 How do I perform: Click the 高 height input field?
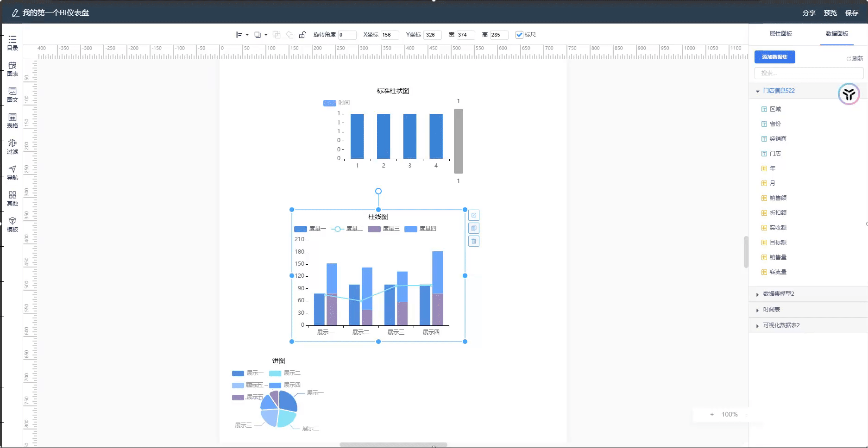tap(499, 35)
